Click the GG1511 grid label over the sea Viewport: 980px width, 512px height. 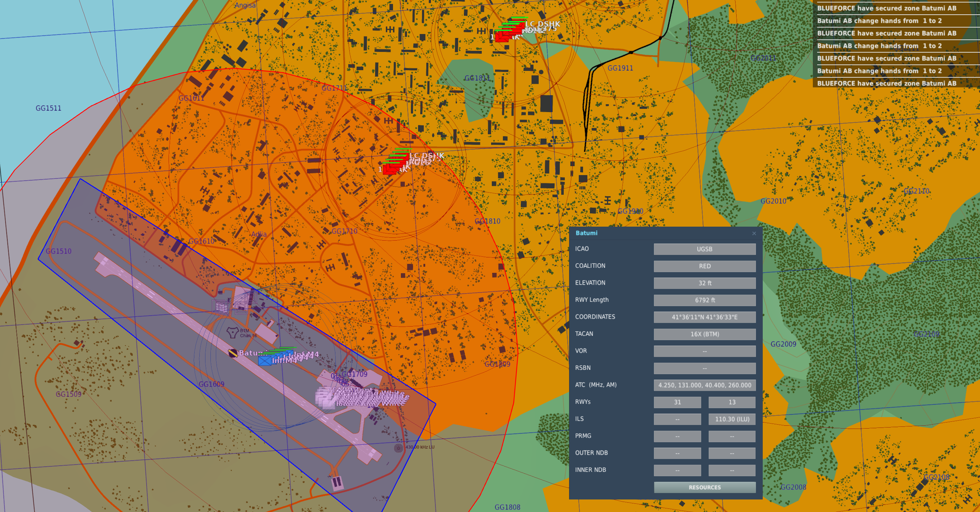[x=48, y=108]
